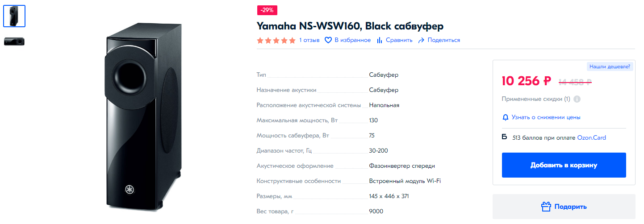Viewport: 644px width, 224px height.
Task: Select the first subwoofer thumbnail
Action: point(14,16)
